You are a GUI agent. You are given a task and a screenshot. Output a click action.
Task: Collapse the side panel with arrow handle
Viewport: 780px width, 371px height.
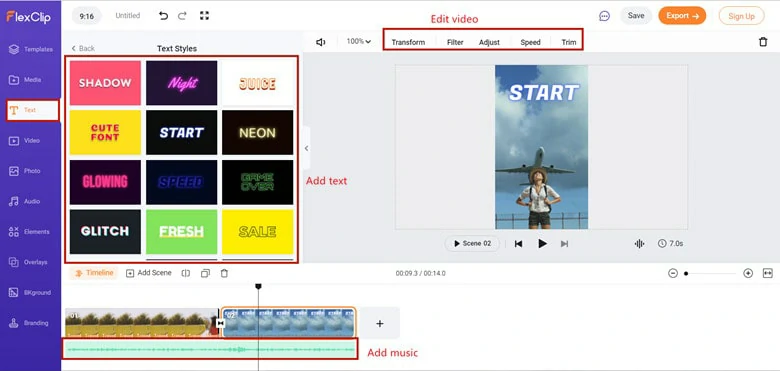[x=306, y=148]
